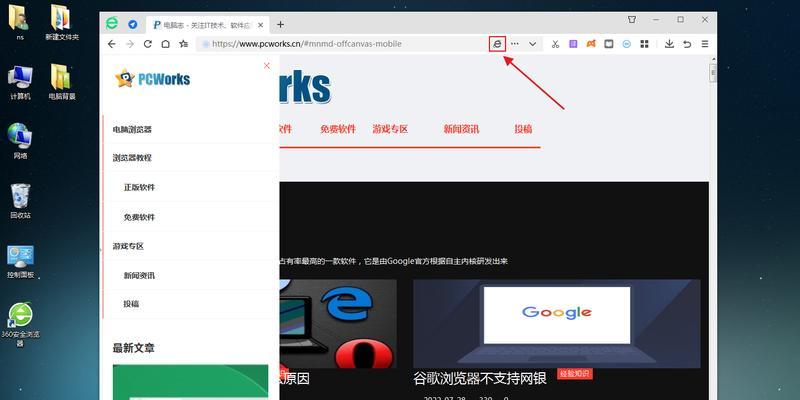This screenshot has height=400, width=800.
Task: Open a new tab with plus button
Action: [281, 24]
